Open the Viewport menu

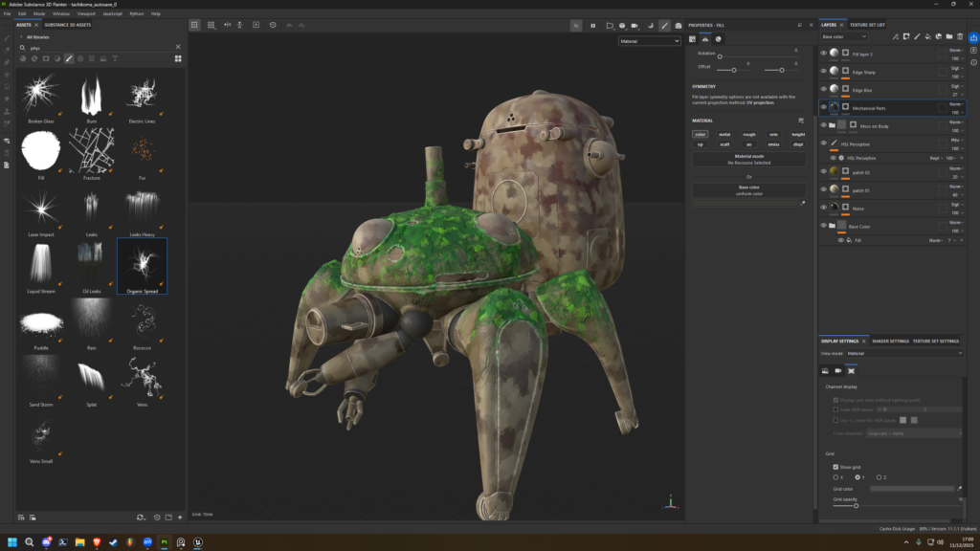point(86,13)
